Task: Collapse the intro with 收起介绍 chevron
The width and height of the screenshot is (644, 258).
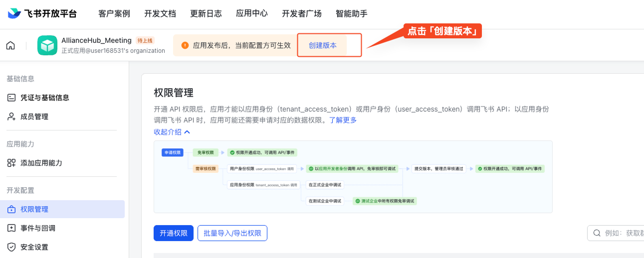Action: point(187,132)
